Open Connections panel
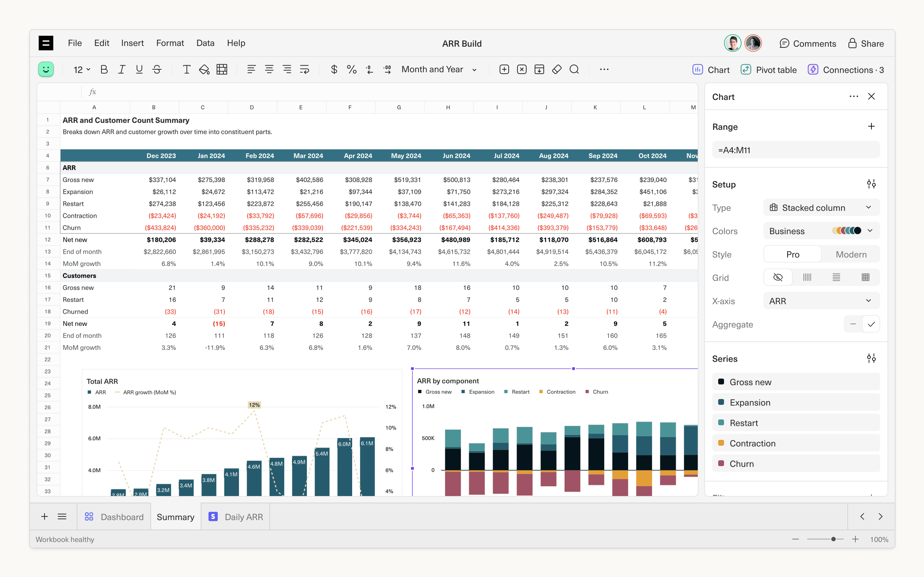924x577 pixels. click(x=847, y=69)
